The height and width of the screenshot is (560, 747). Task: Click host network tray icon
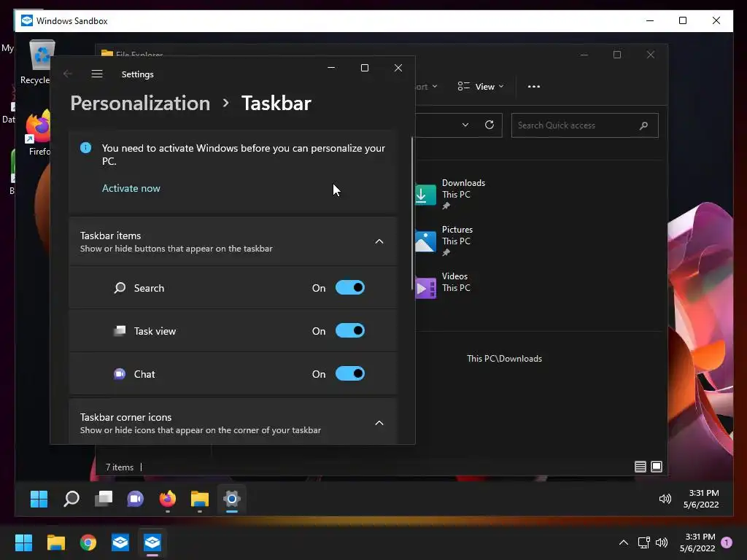pyautogui.click(x=643, y=542)
